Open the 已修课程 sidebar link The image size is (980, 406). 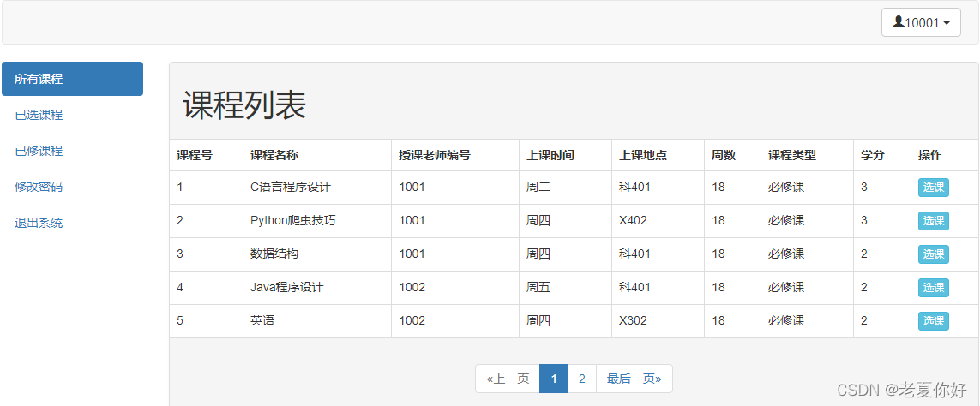(x=39, y=151)
